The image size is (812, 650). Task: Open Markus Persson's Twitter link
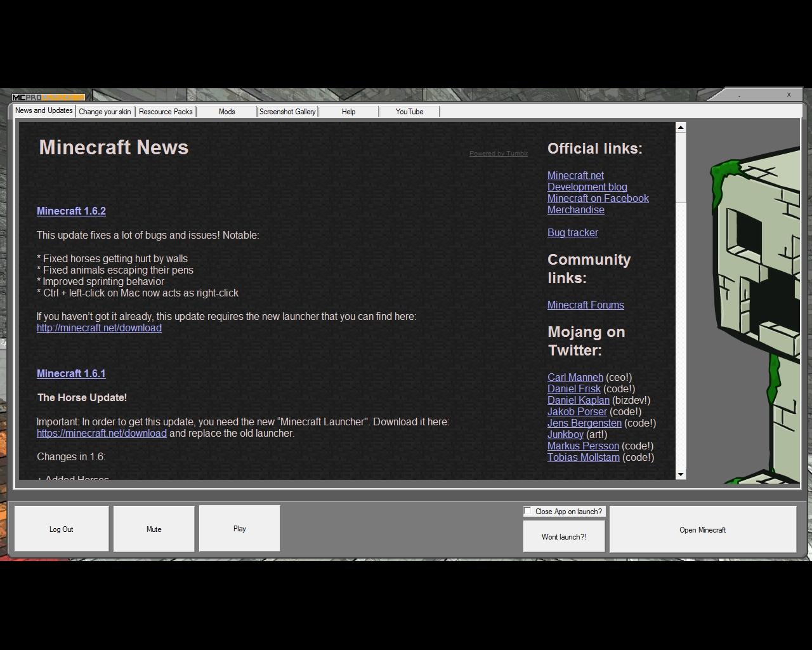(x=582, y=446)
